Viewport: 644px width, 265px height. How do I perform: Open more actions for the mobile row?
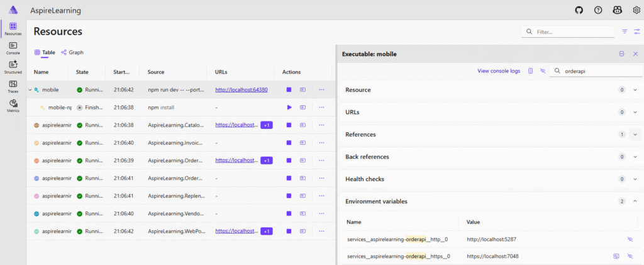[321, 89]
